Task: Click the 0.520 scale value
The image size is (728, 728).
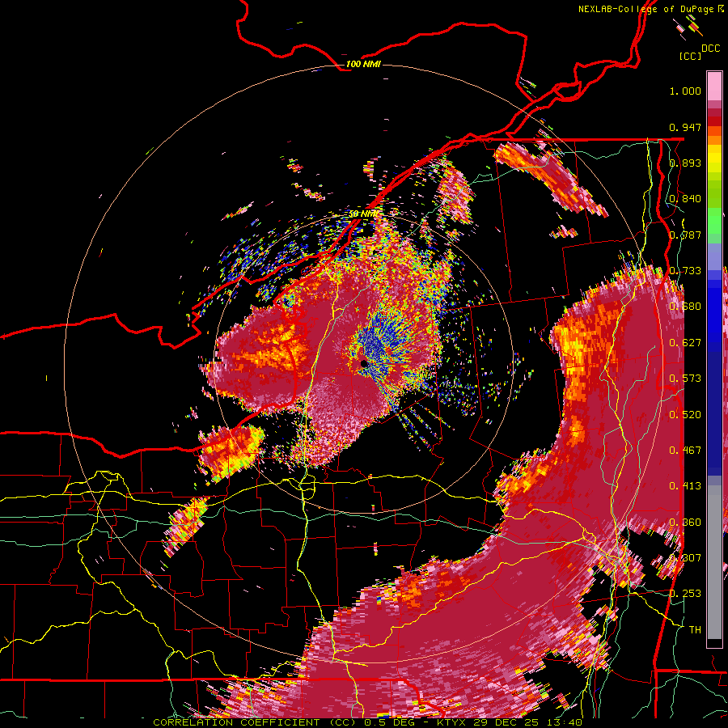Action: tap(685, 415)
